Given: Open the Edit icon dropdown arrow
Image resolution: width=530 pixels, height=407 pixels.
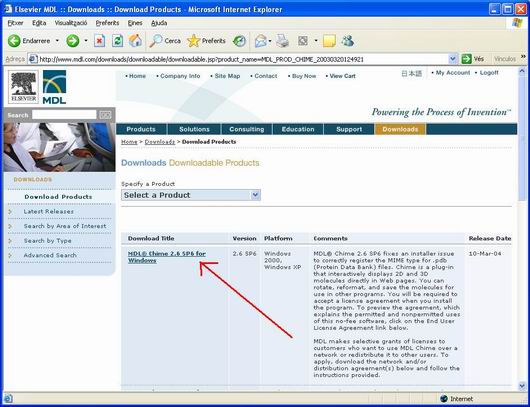Looking at the screenshot, I should [x=316, y=41].
